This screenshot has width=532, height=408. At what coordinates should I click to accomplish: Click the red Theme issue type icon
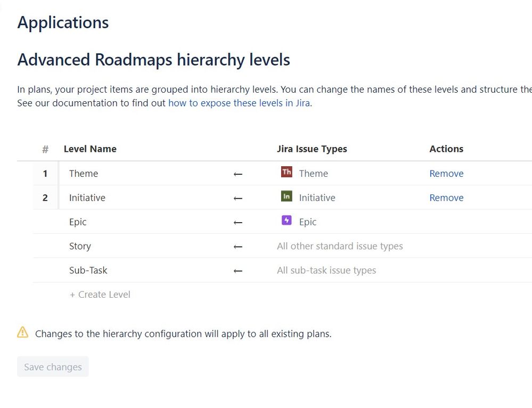(x=287, y=172)
